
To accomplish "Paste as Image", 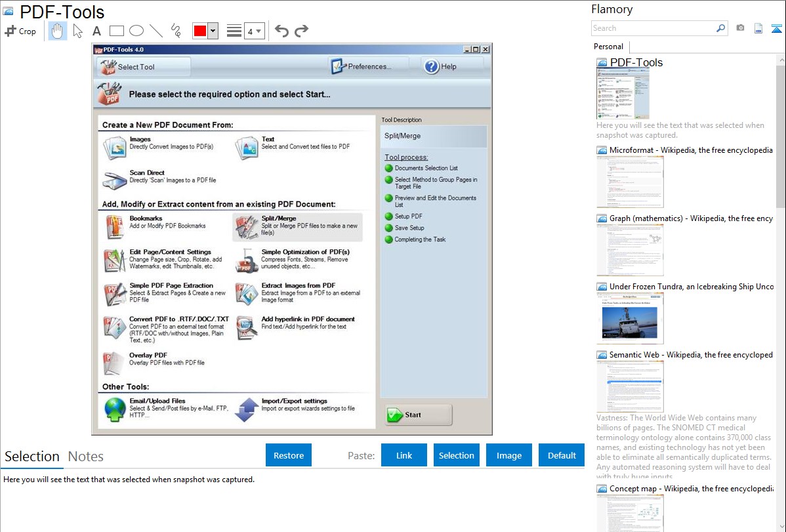I will (x=508, y=455).
